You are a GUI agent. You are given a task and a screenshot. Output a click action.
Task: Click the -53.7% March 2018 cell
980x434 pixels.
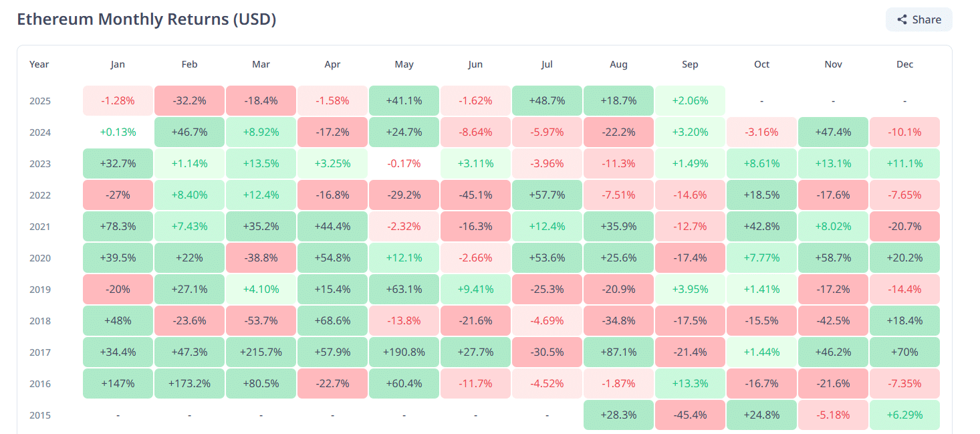click(x=261, y=321)
